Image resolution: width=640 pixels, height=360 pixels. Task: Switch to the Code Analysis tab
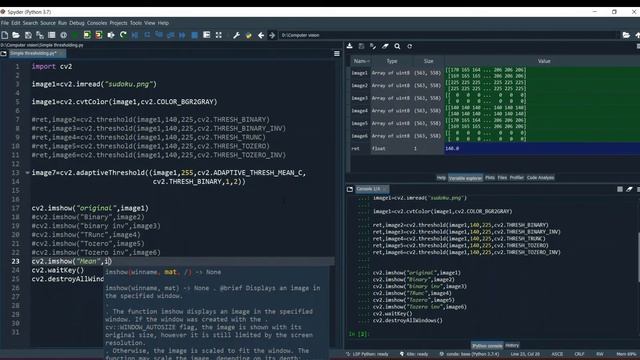coord(540,178)
